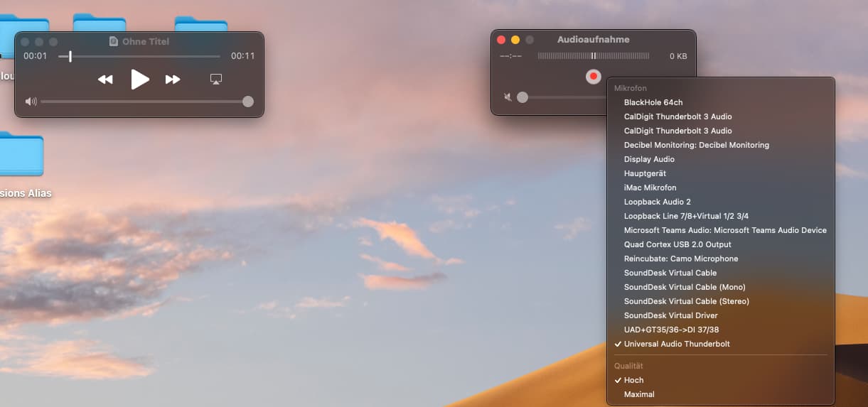
Task: Click the muted speaker icon in Audioaufnahme
Action: click(x=508, y=97)
